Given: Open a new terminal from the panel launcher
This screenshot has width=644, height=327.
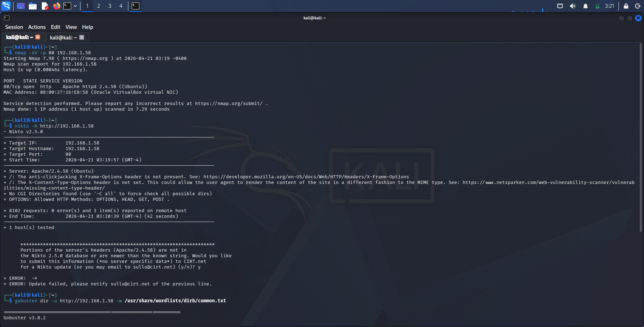Looking at the screenshot, I should pos(67,6).
